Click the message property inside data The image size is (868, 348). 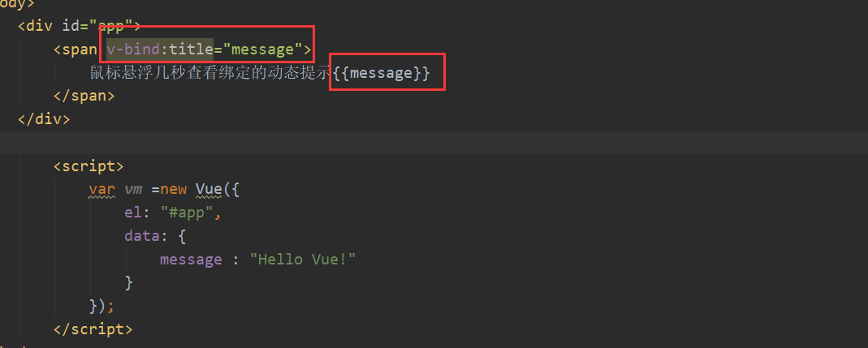[x=191, y=260]
